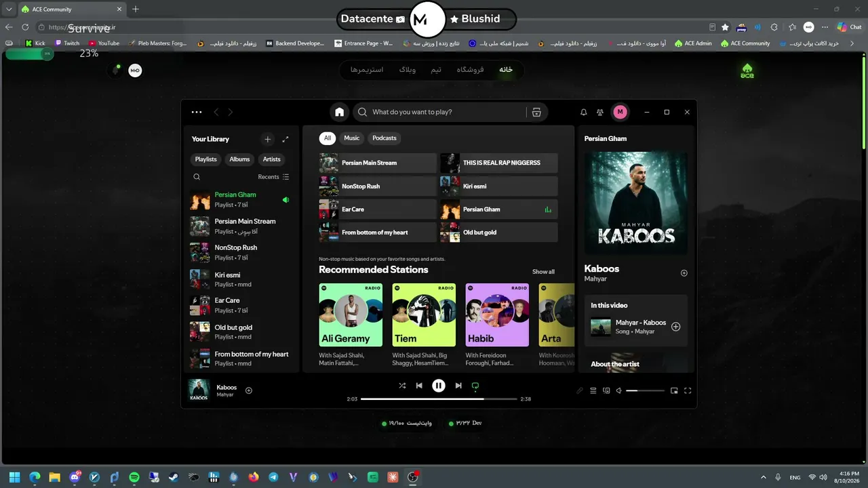The width and height of the screenshot is (868, 488).
Task: Open Ear Care playlist in library list
Action: (x=241, y=306)
